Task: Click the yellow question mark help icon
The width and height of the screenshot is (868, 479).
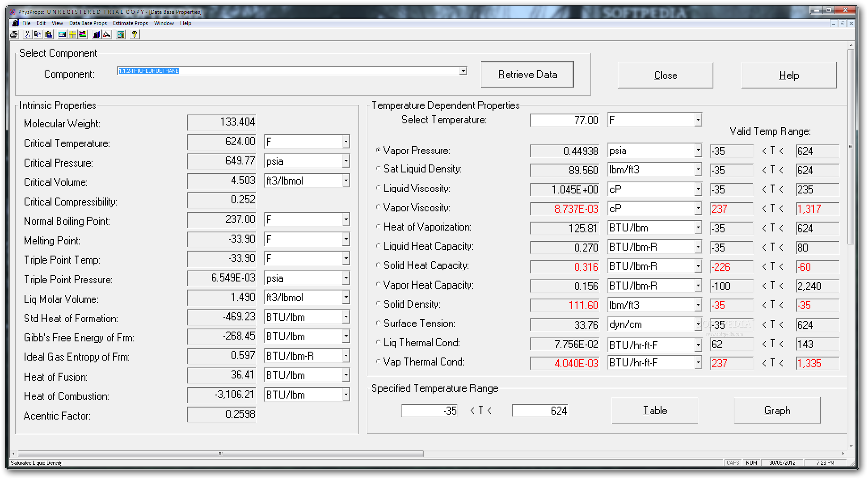Action: point(135,34)
